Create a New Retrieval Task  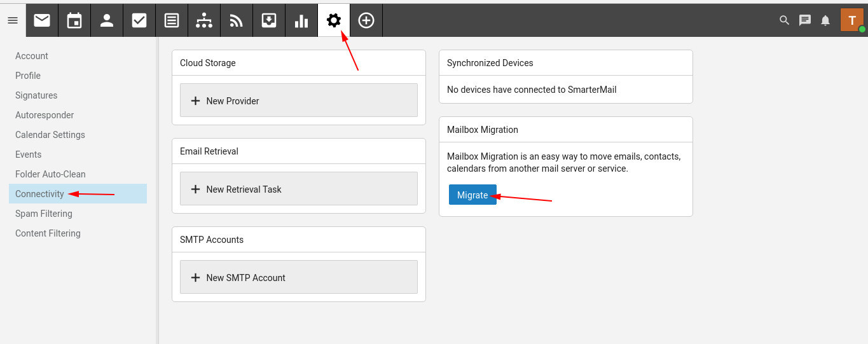298,189
